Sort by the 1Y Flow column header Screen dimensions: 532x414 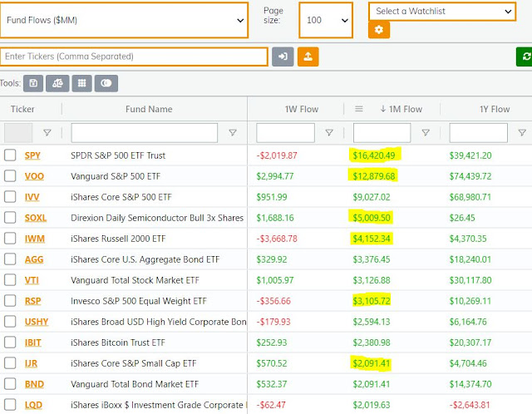click(495, 109)
